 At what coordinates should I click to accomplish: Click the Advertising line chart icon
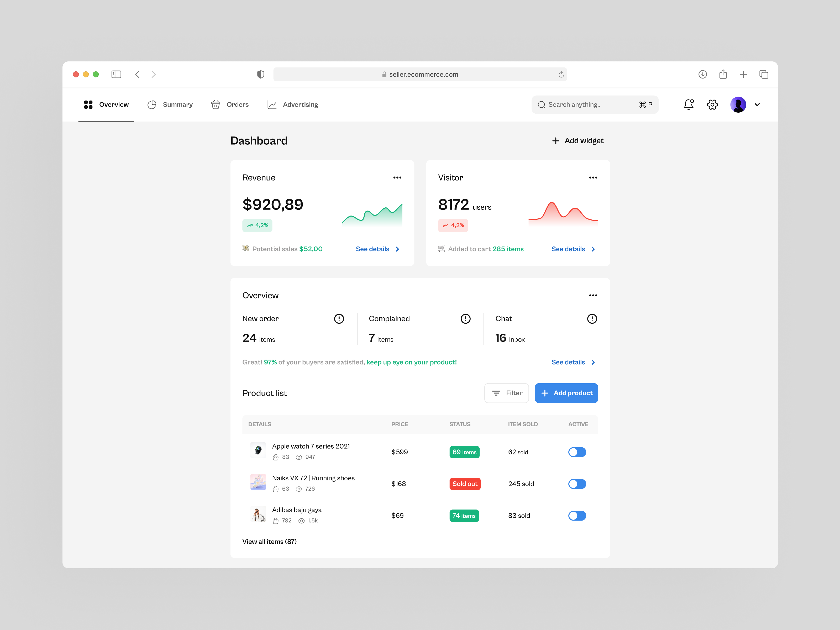click(x=272, y=104)
